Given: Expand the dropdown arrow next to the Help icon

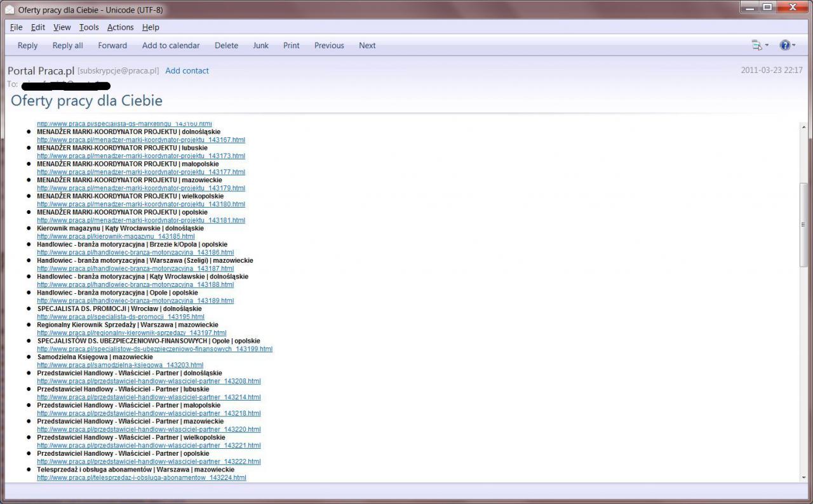Looking at the screenshot, I should click(x=794, y=46).
